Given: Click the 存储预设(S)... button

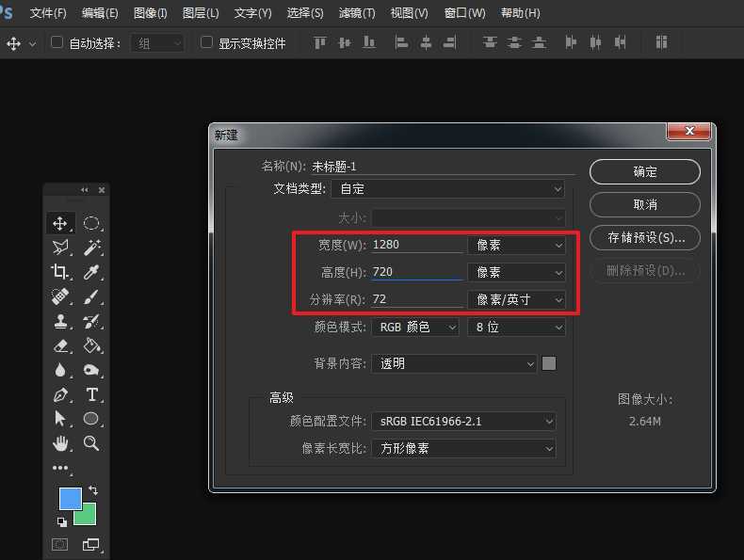Looking at the screenshot, I should [644, 237].
